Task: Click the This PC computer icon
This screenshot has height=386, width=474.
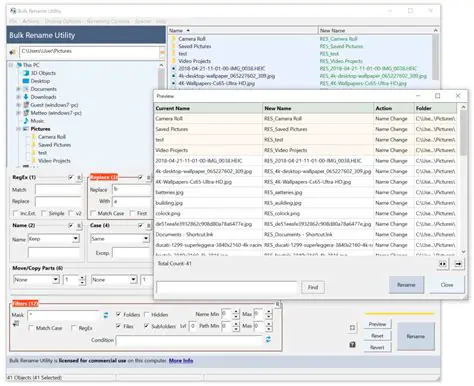Action: pyautogui.click(x=19, y=65)
